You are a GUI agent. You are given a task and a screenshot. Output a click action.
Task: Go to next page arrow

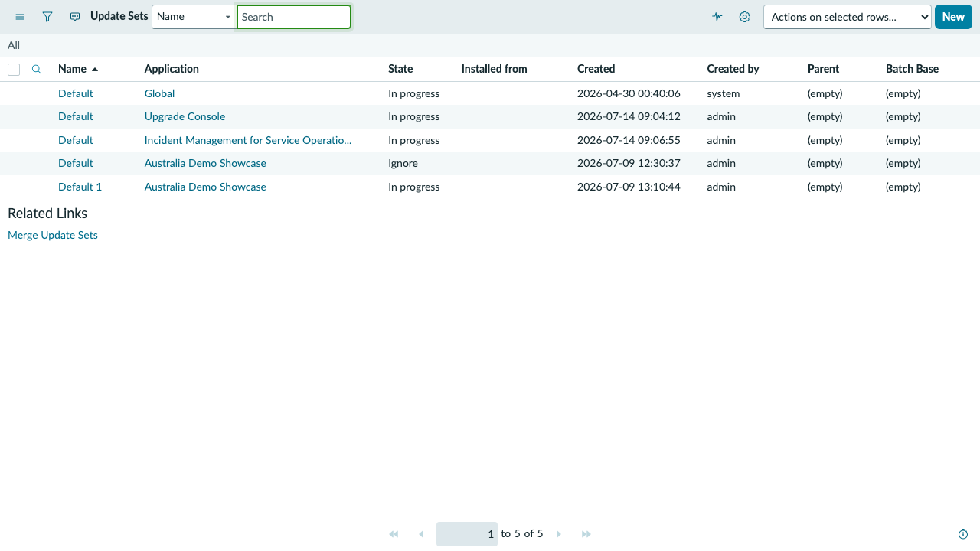pos(559,534)
